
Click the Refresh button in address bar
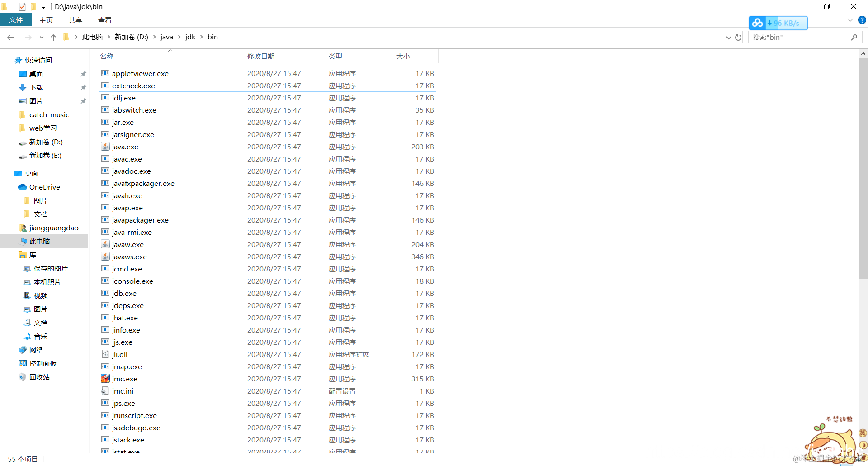pos(738,38)
